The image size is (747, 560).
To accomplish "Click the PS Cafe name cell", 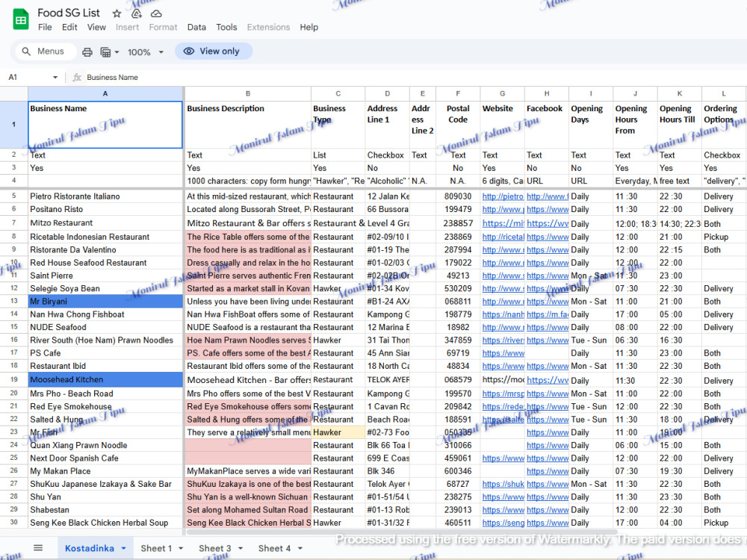I will point(105,353).
